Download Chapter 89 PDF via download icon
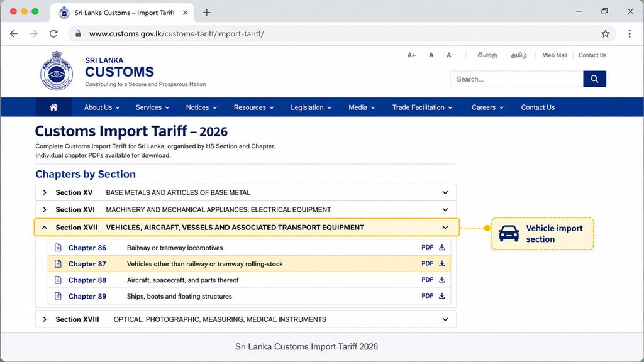 click(x=442, y=295)
